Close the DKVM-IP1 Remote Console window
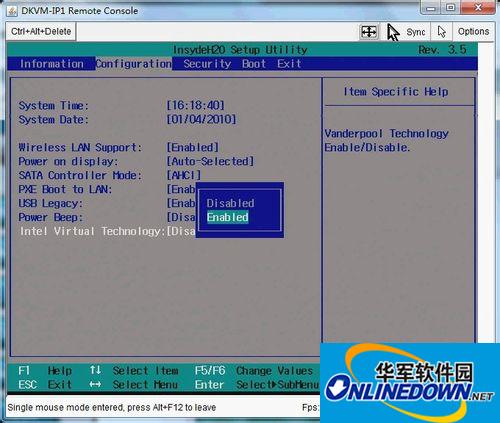Image resolution: width=500 pixels, height=423 pixels. [x=478, y=8]
